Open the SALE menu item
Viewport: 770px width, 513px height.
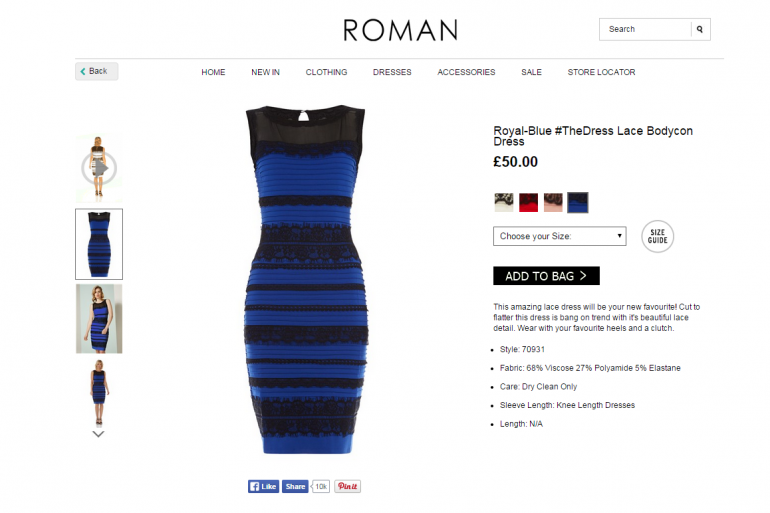tap(531, 72)
